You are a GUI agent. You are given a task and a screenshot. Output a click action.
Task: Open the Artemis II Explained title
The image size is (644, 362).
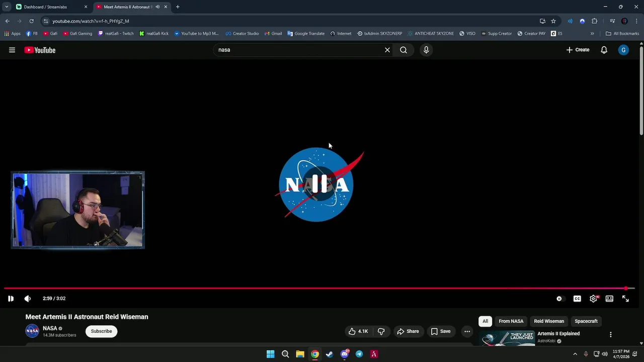[x=558, y=334]
